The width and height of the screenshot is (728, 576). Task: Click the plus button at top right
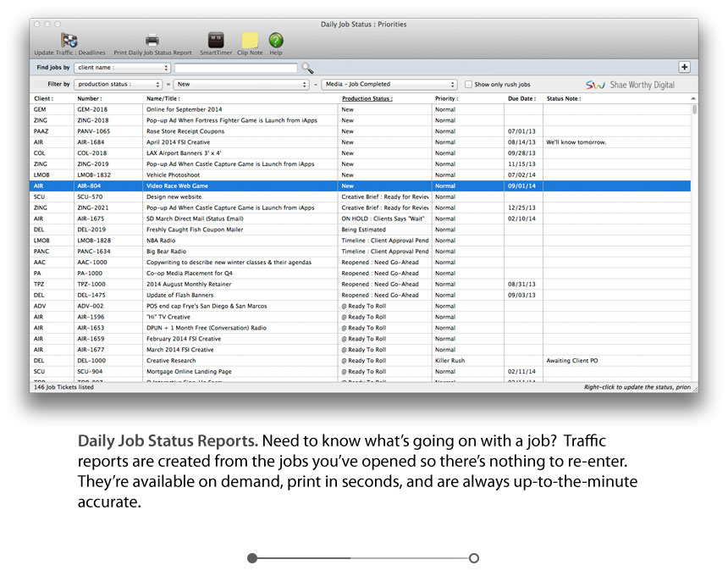point(684,68)
